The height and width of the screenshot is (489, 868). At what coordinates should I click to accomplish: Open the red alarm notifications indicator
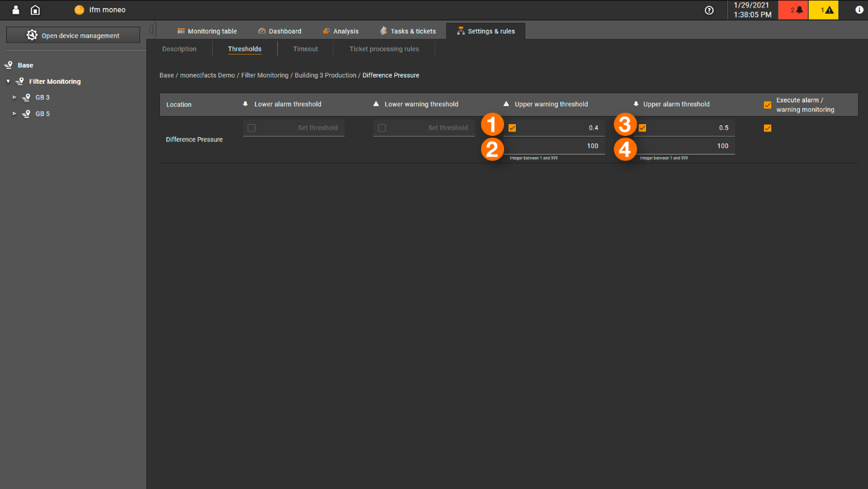click(793, 10)
